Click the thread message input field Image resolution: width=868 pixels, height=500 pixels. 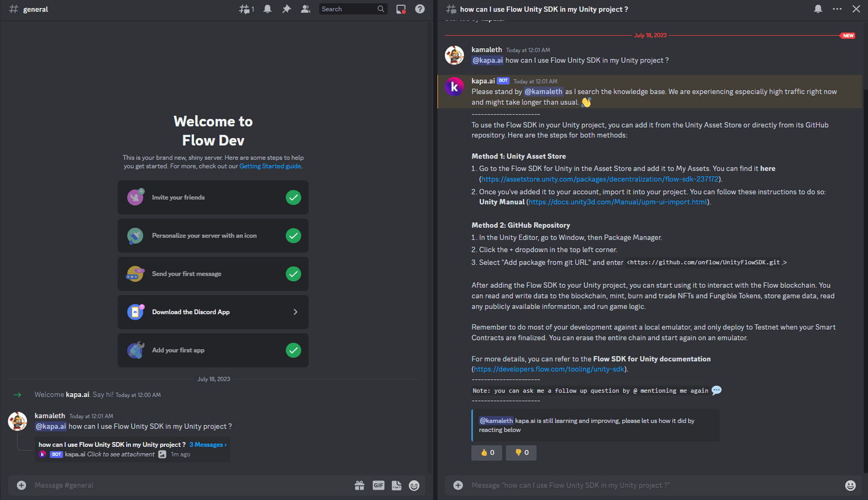(x=654, y=485)
